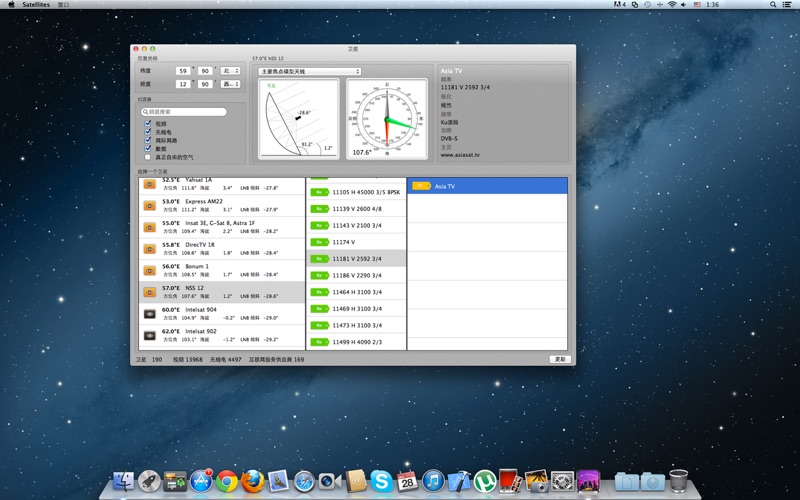800x500 pixels.
Task: Open the 窗口 menu in menu bar
Action: coord(63,4)
